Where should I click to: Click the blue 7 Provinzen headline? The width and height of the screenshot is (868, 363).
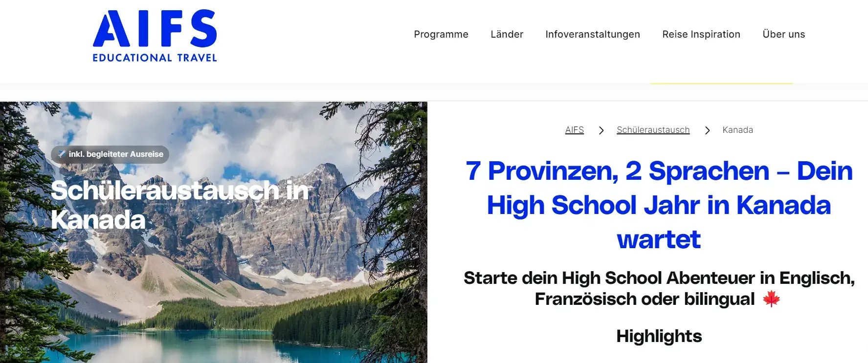tap(659, 205)
